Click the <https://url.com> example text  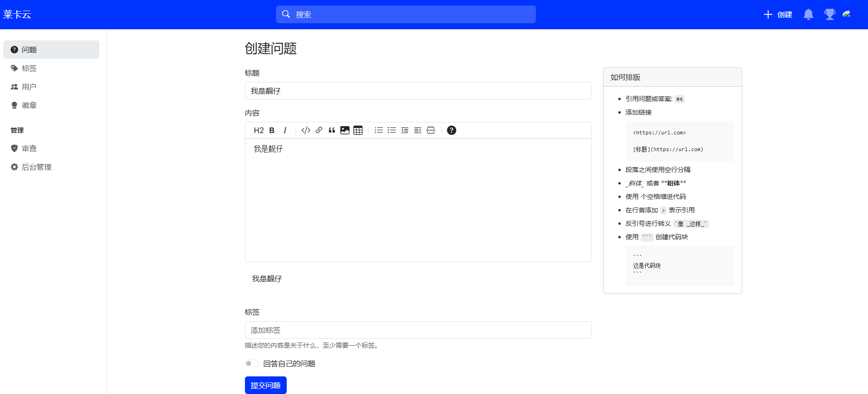tap(659, 133)
